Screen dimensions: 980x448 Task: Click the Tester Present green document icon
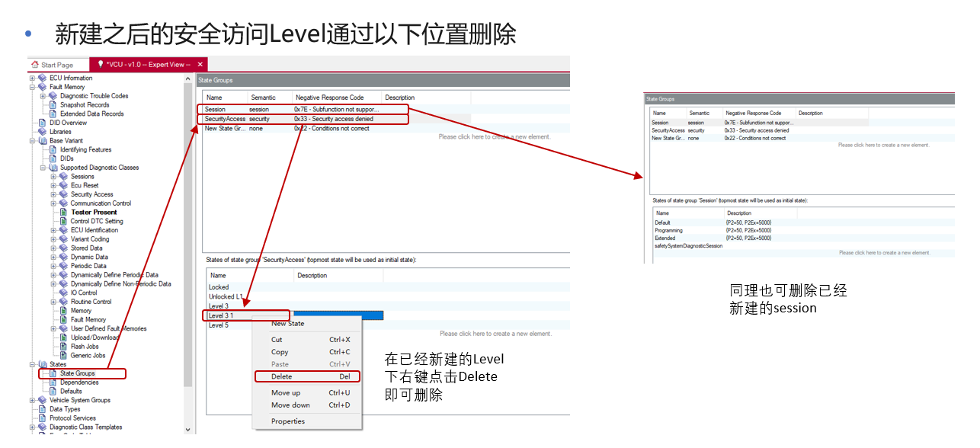[63, 213]
